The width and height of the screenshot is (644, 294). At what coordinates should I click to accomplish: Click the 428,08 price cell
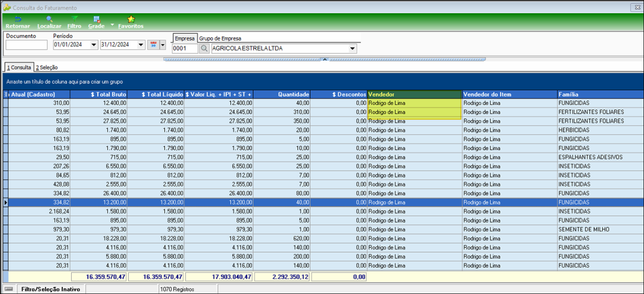click(x=39, y=184)
